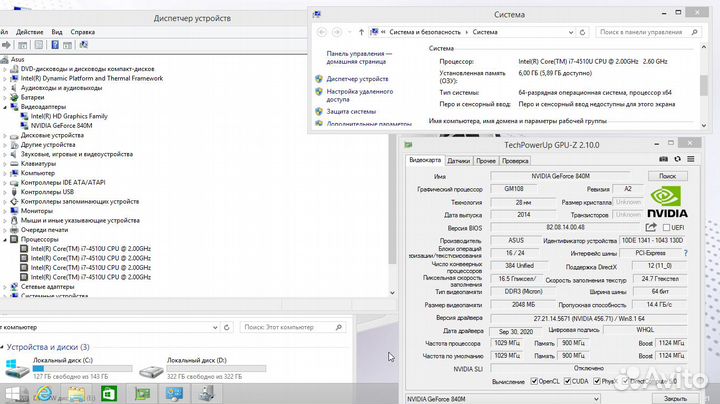720x404 pixels.
Task: Click scan for hardware changes toolbar icon
Action: pos(84,45)
